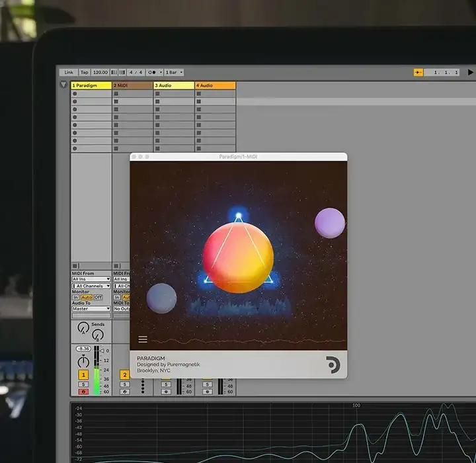
Task: Set the 2 MIDI track monitor to In
Action: point(117,298)
